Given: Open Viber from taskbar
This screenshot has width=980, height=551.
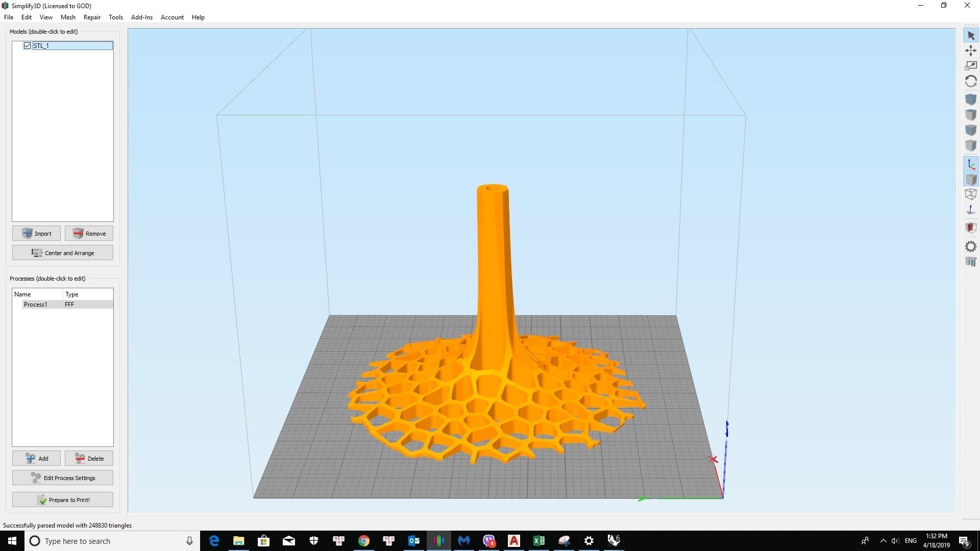Looking at the screenshot, I should 489,541.
